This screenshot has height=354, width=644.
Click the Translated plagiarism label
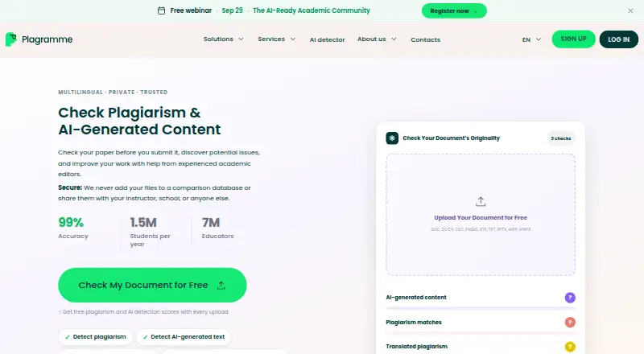416,347
